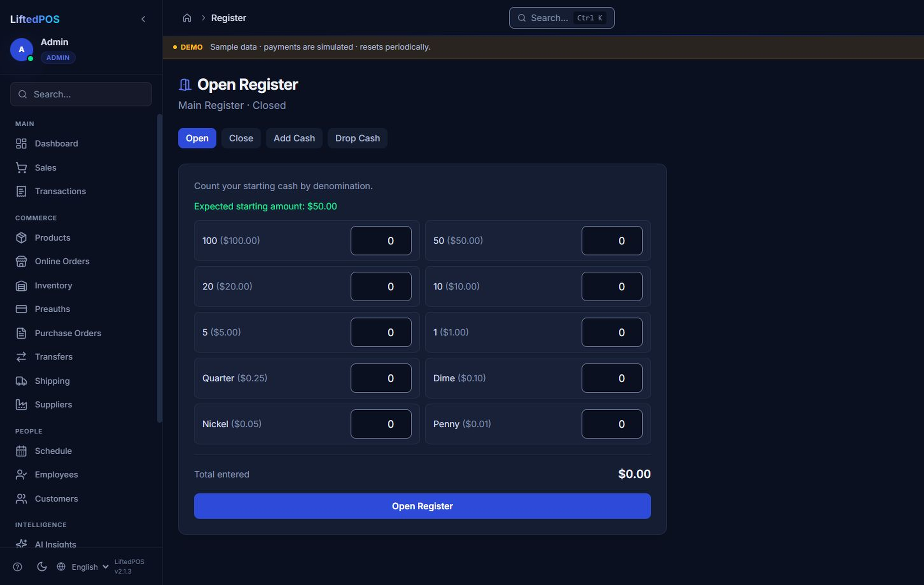
Task: Collapse the sidebar with chevron arrow
Action: pyautogui.click(x=143, y=19)
